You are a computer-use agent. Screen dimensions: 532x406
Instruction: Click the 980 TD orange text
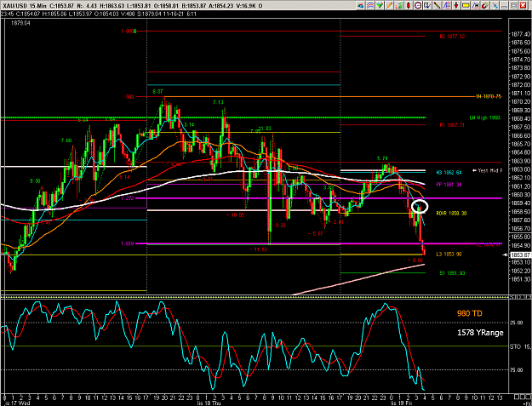point(469,313)
